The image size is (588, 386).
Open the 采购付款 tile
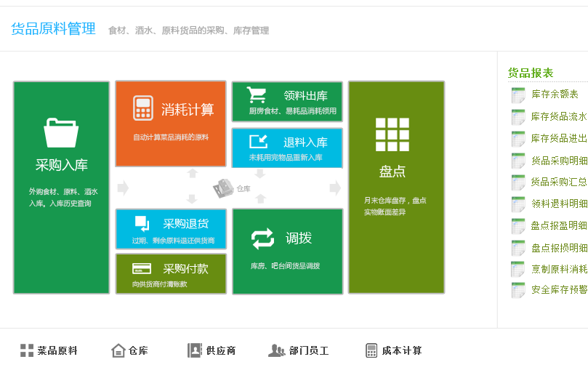point(171,274)
